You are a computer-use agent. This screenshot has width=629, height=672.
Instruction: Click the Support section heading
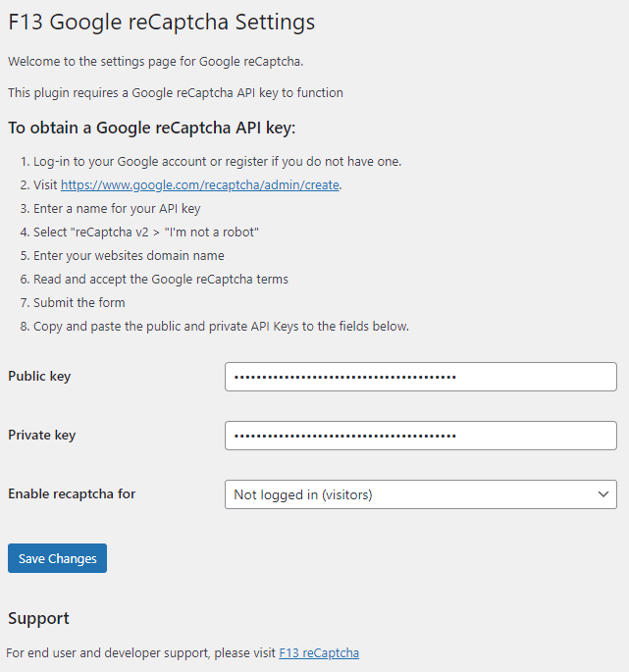pyautogui.click(x=38, y=618)
